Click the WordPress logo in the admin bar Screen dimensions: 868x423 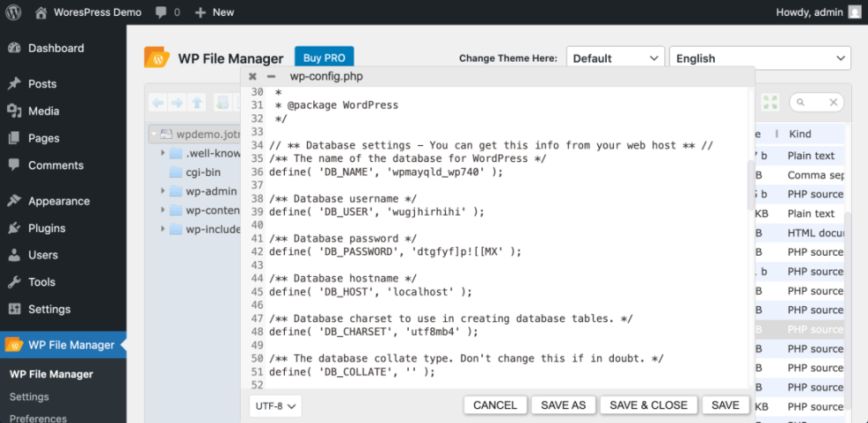tap(13, 12)
